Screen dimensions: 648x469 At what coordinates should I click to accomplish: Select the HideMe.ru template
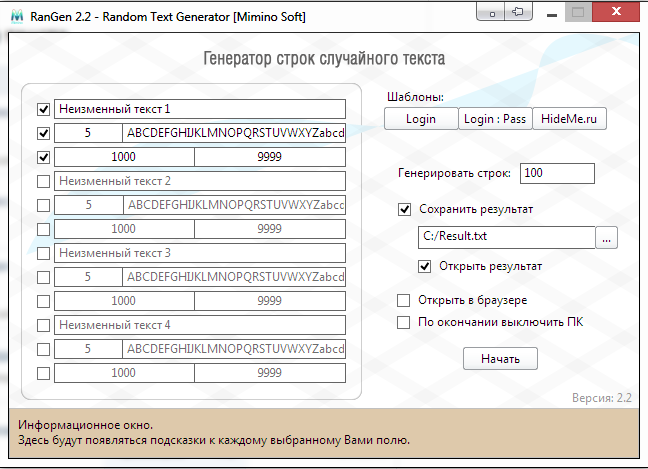tap(569, 119)
